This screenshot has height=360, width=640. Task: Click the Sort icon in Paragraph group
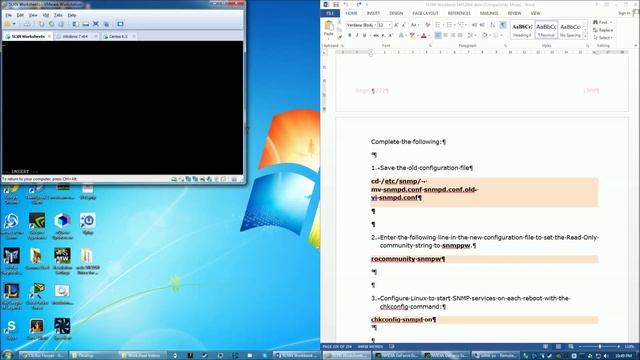pos(493,25)
